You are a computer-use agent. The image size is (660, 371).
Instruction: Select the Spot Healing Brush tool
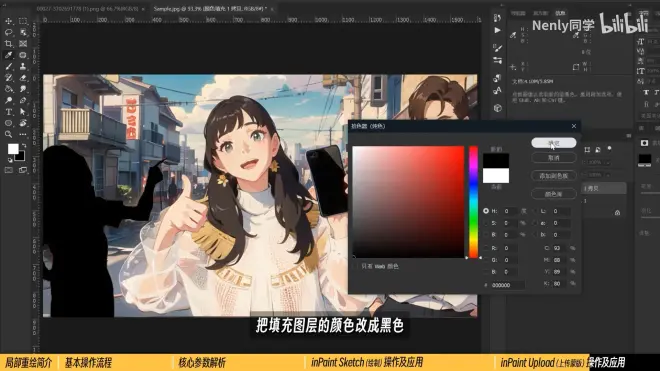[x=23, y=55]
